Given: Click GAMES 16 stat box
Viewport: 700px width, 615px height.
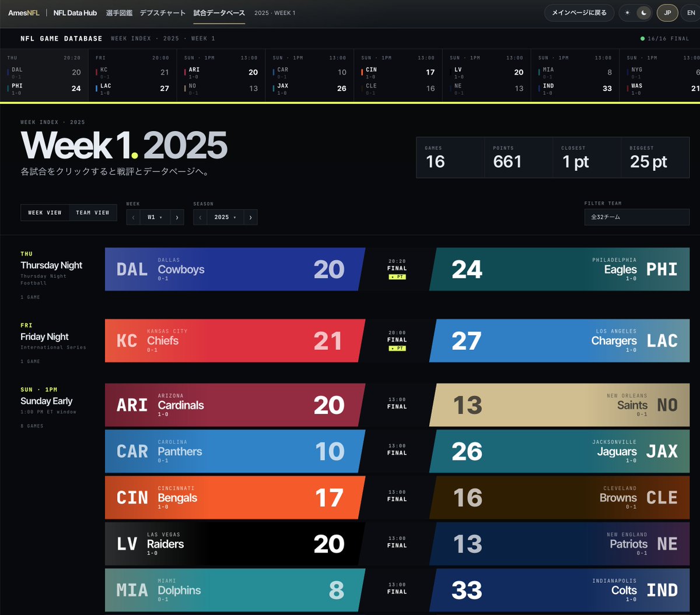Looking at the screenshot, I should (450, 157).
